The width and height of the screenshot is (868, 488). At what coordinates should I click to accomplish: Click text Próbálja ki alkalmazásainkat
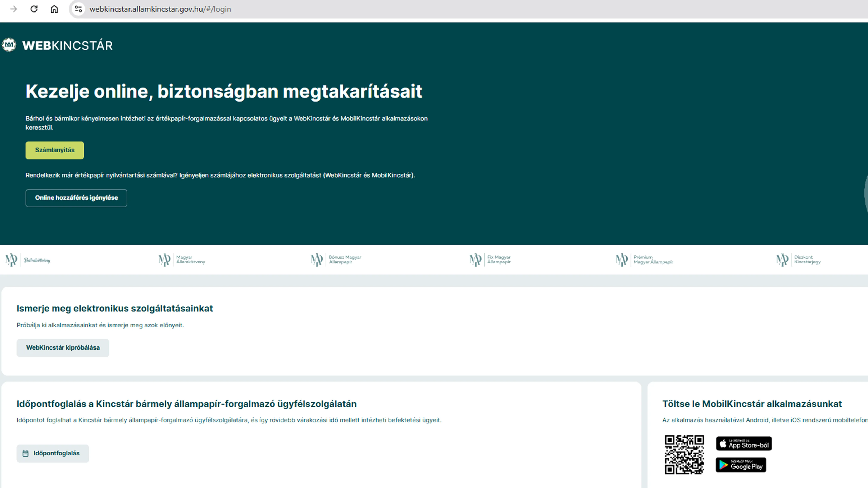tap(100, 325)
